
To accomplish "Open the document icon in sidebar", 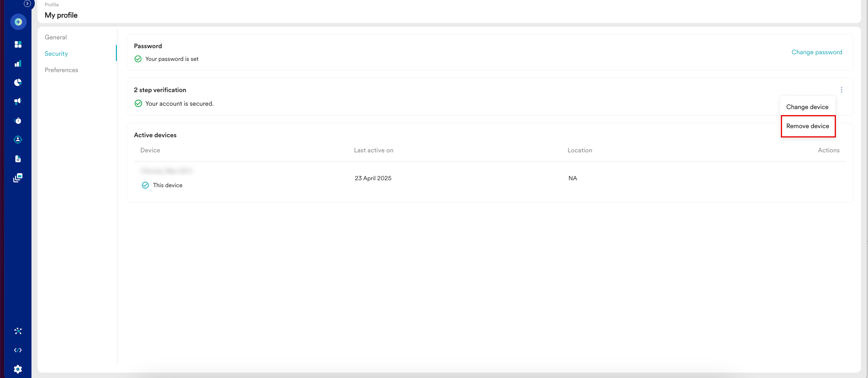I will [x=18, y=158].
